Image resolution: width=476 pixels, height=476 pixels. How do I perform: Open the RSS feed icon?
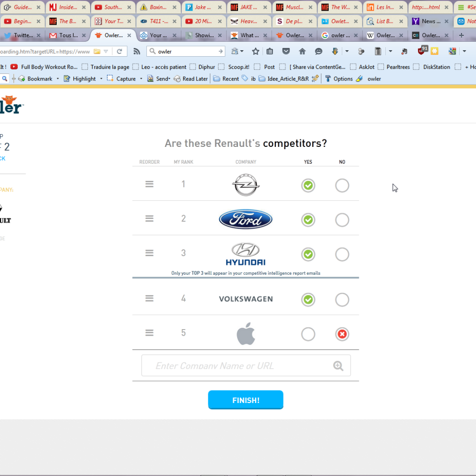pos(137,51)
